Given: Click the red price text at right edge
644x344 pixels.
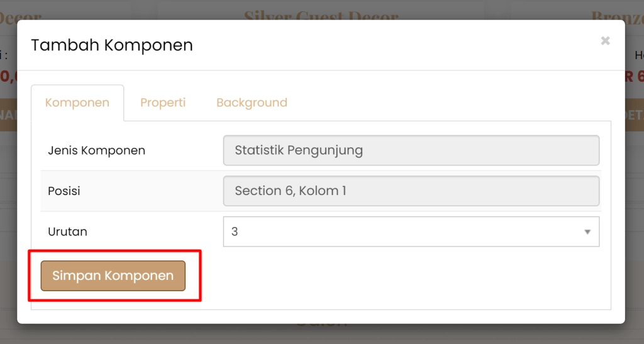Looking at the screenshot, I should 635,76.
